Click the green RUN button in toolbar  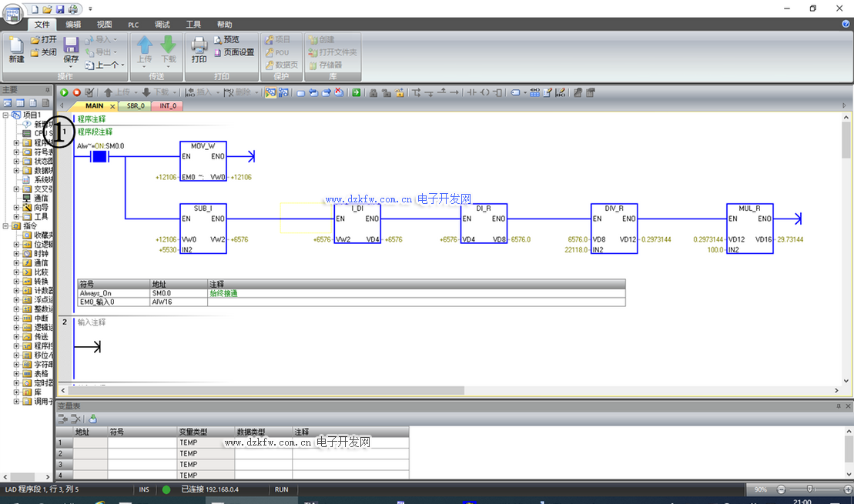(x=64, y=92)
